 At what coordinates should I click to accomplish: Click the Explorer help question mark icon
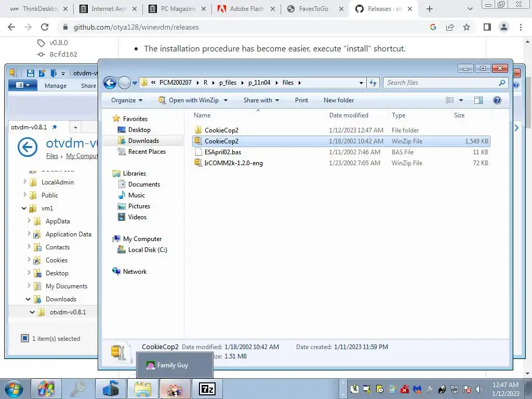[497, 100]
